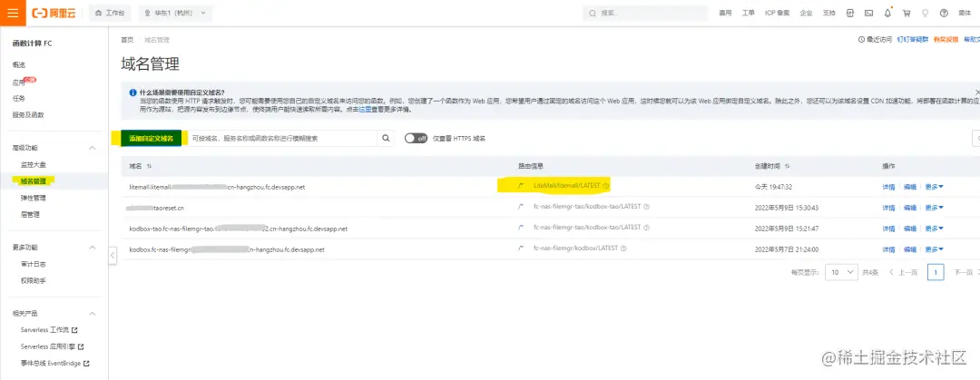Open the 钉钉答疑群 link

[x=913, y=39]
